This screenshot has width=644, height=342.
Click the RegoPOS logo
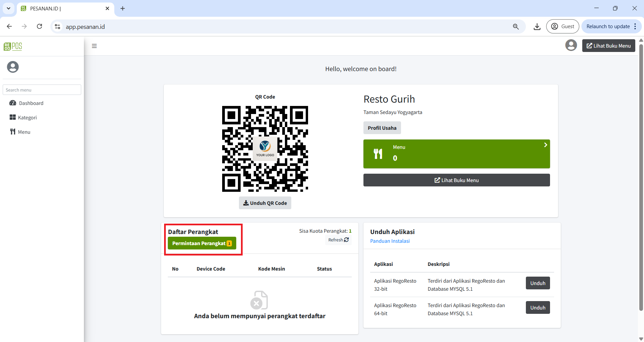(13, 46)
